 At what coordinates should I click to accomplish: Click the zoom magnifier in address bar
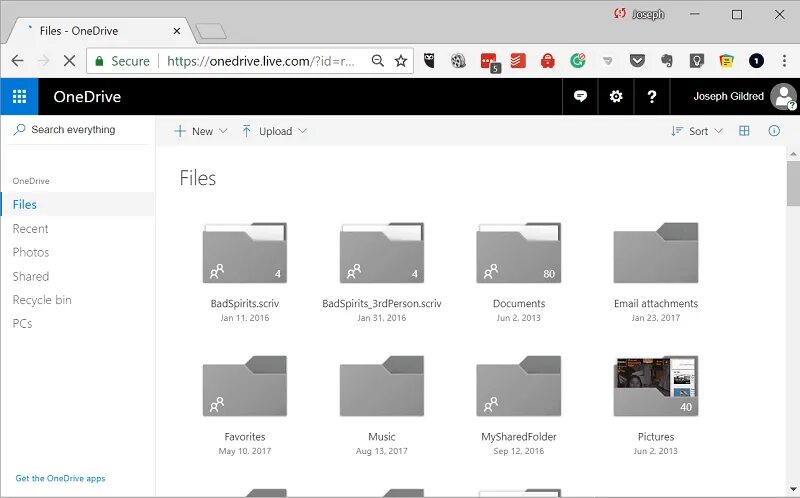[x=378, y=61]
